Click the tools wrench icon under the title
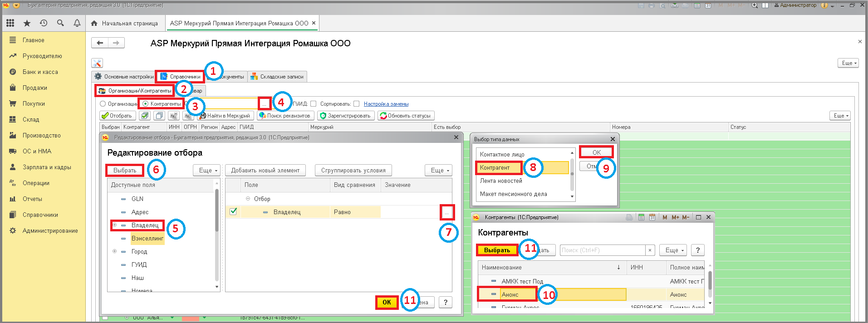 click(97, 63)
